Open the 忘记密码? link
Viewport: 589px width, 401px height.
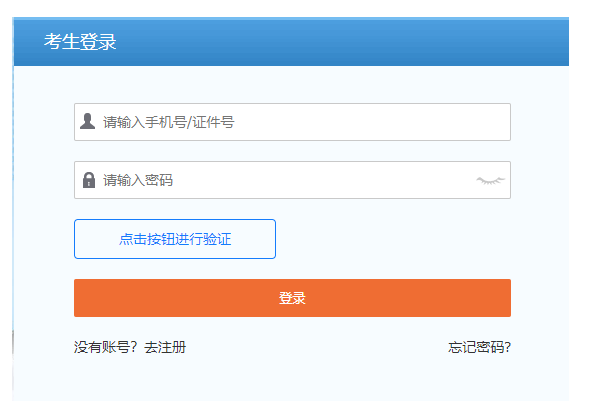479,347
